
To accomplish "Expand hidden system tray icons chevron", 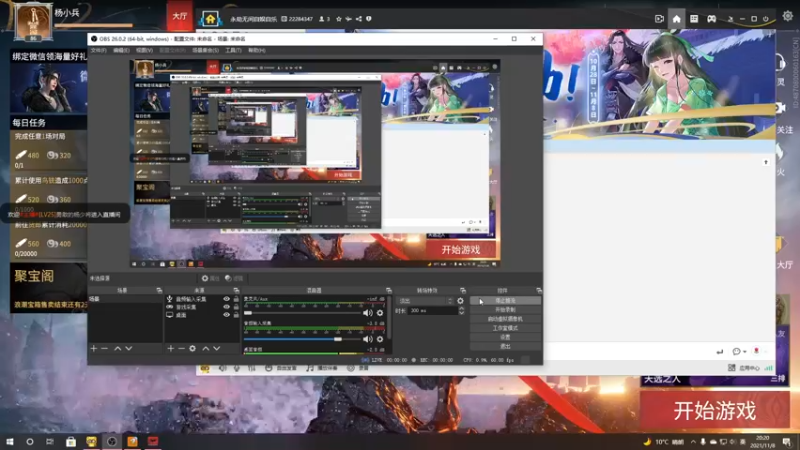I will 693,442.
